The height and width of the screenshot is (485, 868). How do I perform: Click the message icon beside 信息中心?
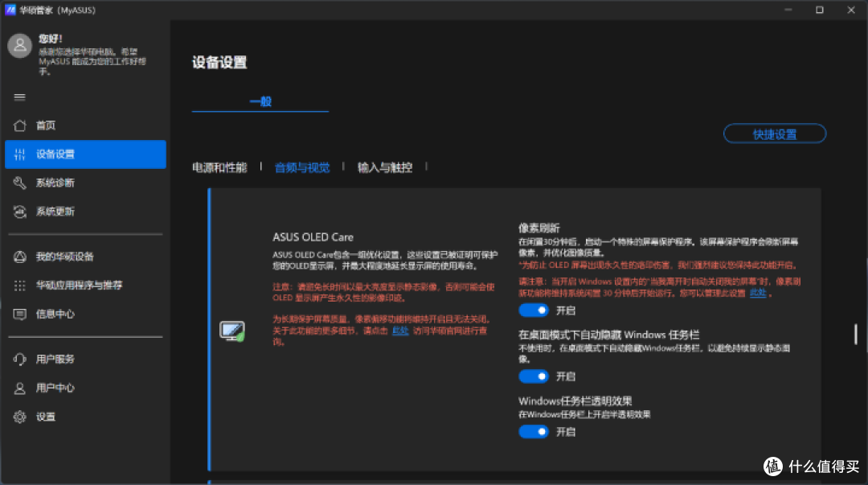(20, 314)
